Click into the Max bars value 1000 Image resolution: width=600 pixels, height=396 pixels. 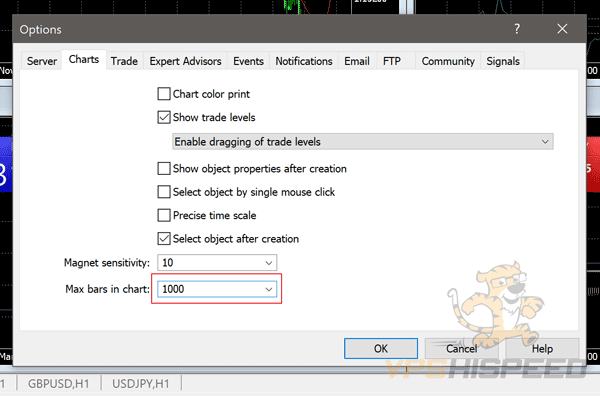pyautogui.click(x=173, y=289)
